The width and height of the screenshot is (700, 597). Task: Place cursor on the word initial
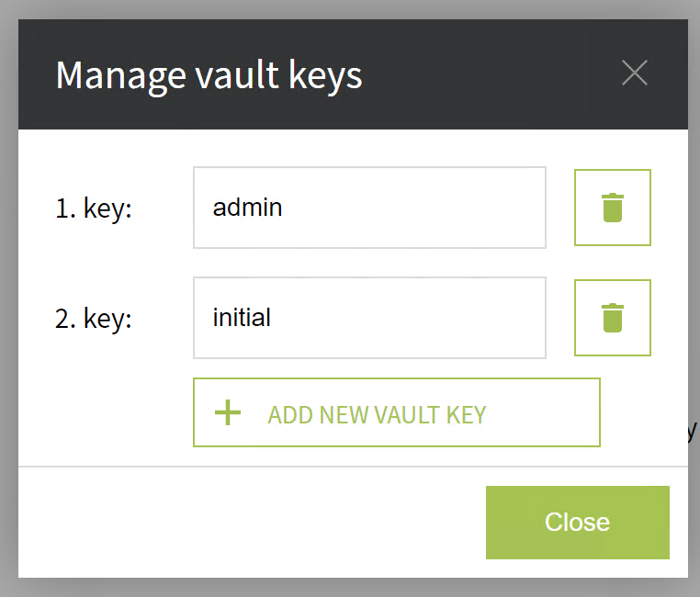242,318
